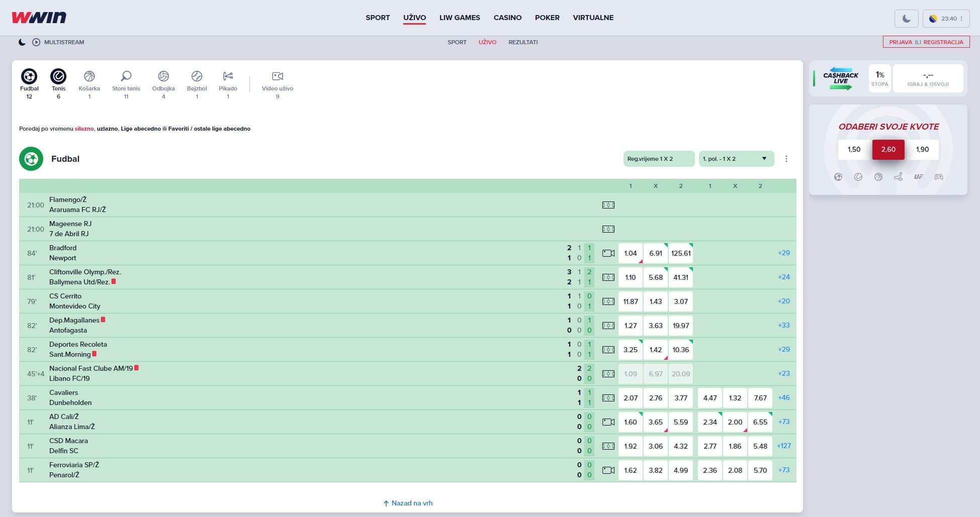Image resolution: width=980 pixels, height=517 pixels.
Task: Click the gamepad icon in odds widget
Action: (939, 177)
